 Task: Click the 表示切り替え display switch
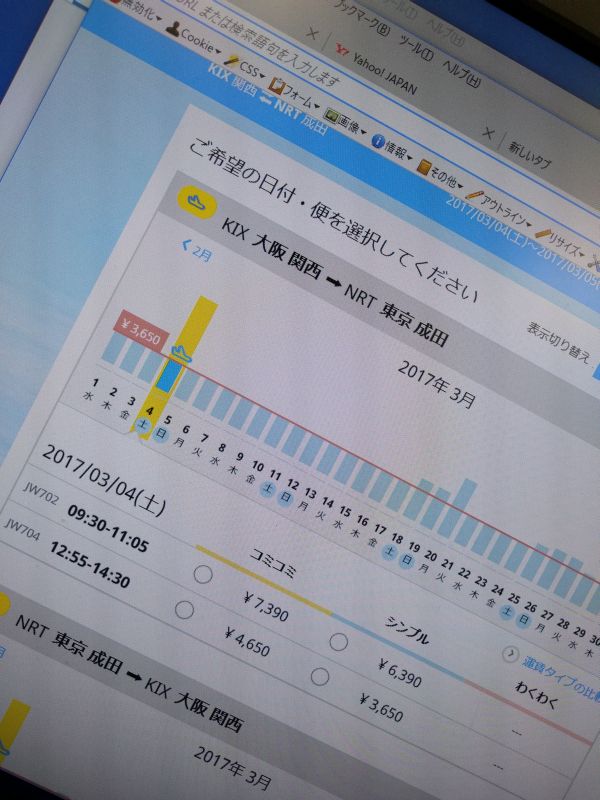tap(559, 341)
